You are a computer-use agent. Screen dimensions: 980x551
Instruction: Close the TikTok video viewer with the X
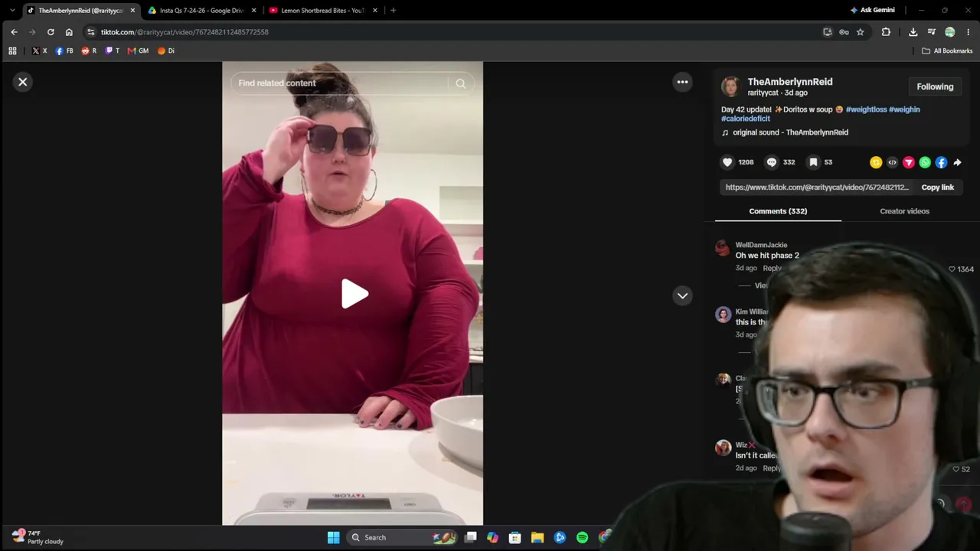[23, 82]
